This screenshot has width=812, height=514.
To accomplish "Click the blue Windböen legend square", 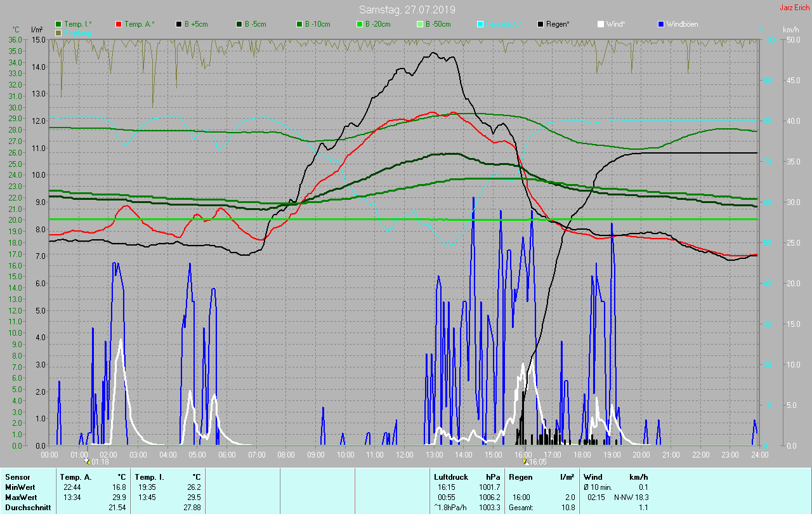I will point(660,24).
